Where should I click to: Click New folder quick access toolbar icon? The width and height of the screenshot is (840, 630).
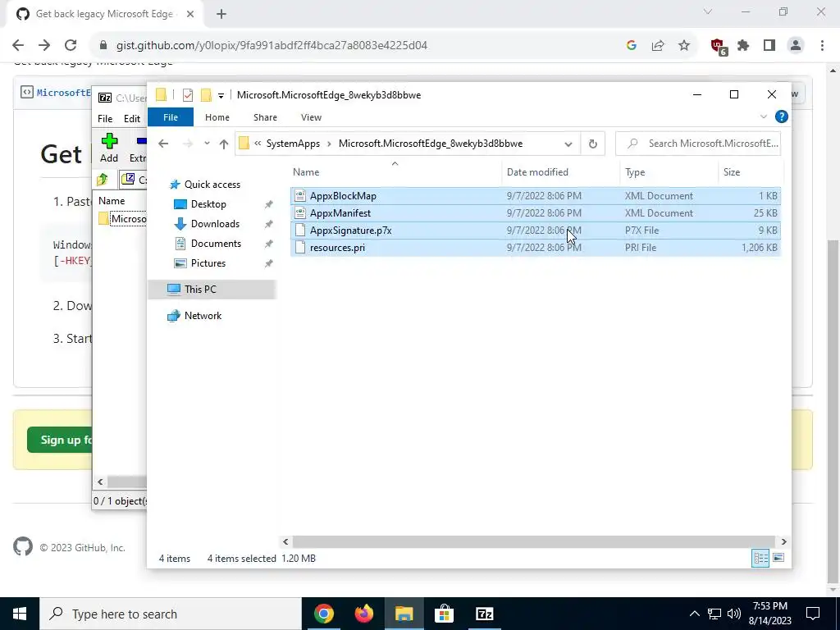[206, 95]
